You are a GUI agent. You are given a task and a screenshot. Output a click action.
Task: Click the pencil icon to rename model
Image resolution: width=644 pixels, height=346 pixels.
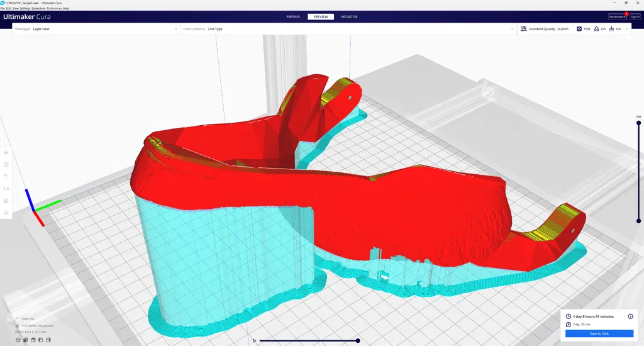click(17, 325)
